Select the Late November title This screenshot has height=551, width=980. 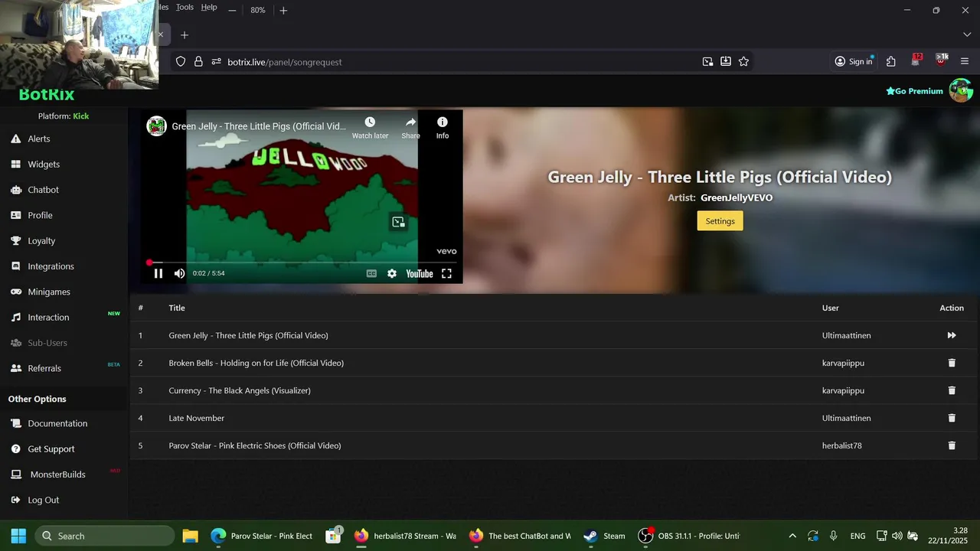(197, 418)
